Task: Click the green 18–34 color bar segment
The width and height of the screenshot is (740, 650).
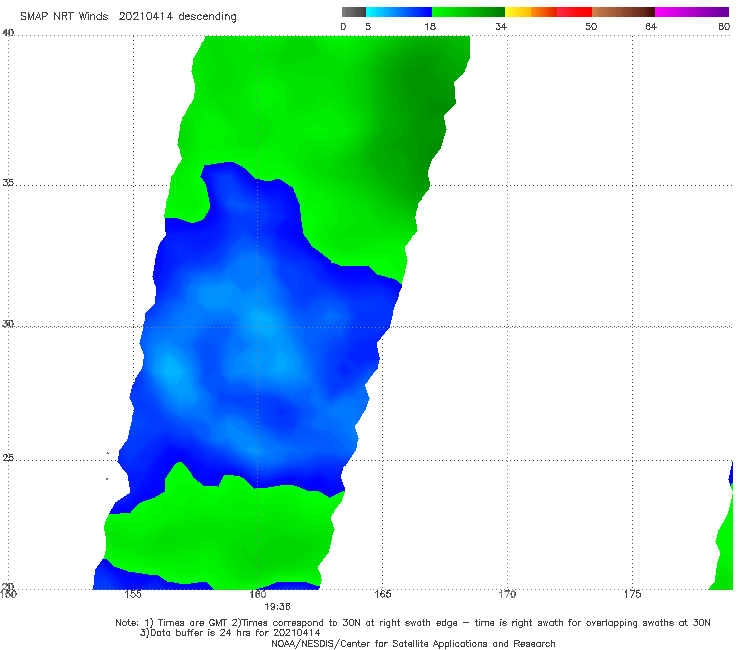Action: click(468, 12)
